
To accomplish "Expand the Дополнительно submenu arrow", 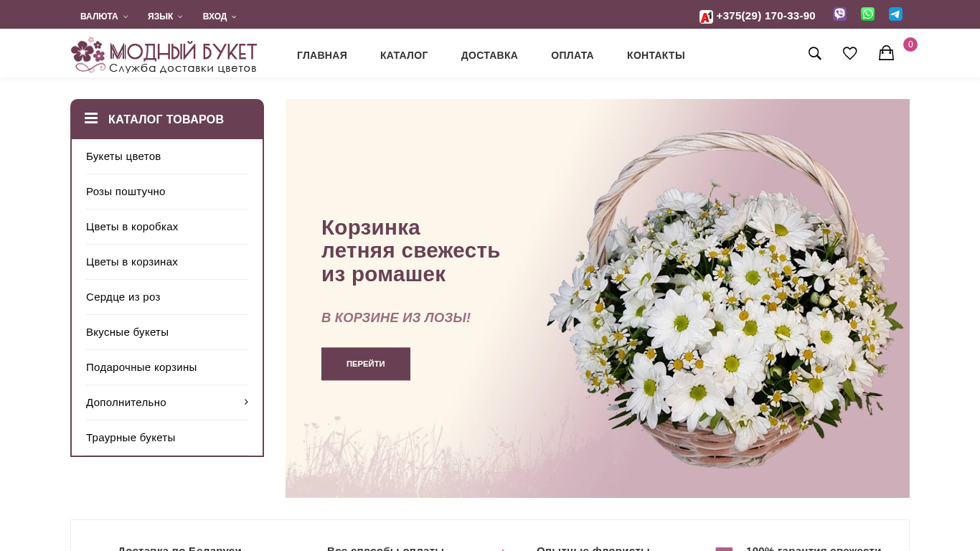I will pyautogui.click(x=246, y=402).
